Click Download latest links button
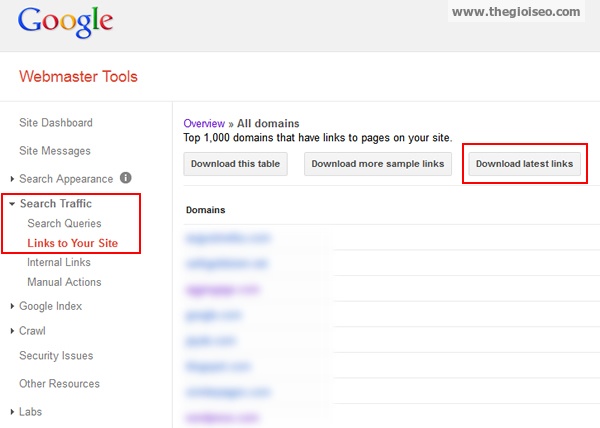 (524, 164)
